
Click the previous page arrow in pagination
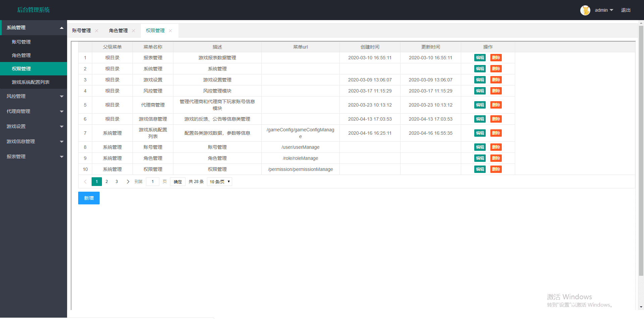85,182
